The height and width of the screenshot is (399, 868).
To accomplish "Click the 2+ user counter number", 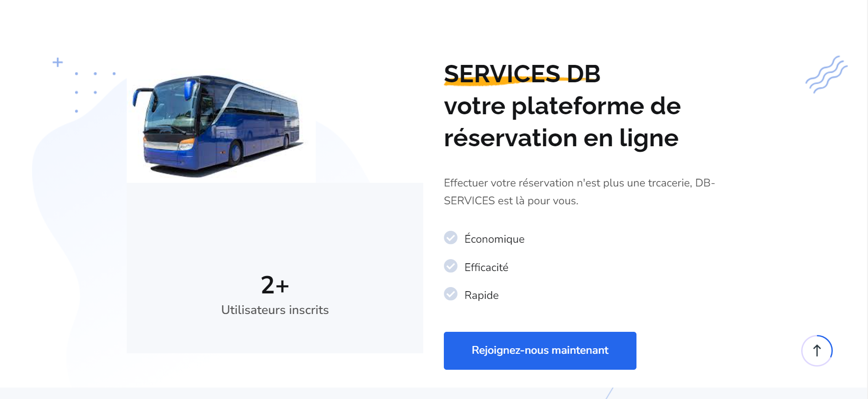I will [275, 285].
